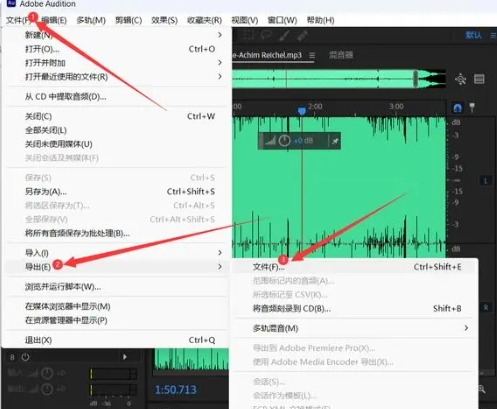Open the 效果(S) menu

pyautogui.click(x=164, y=20)
